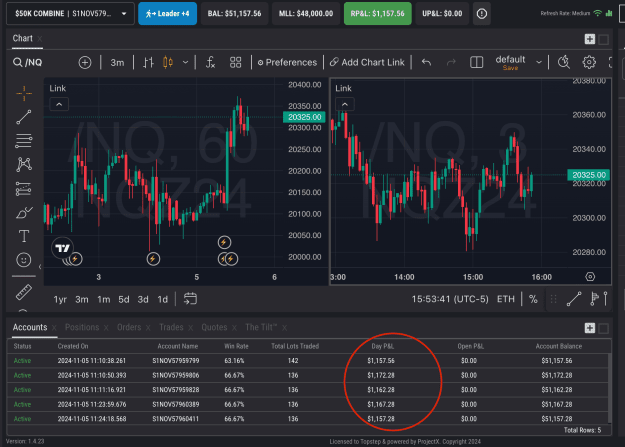Select the ruler measure tool

[24, 292]
